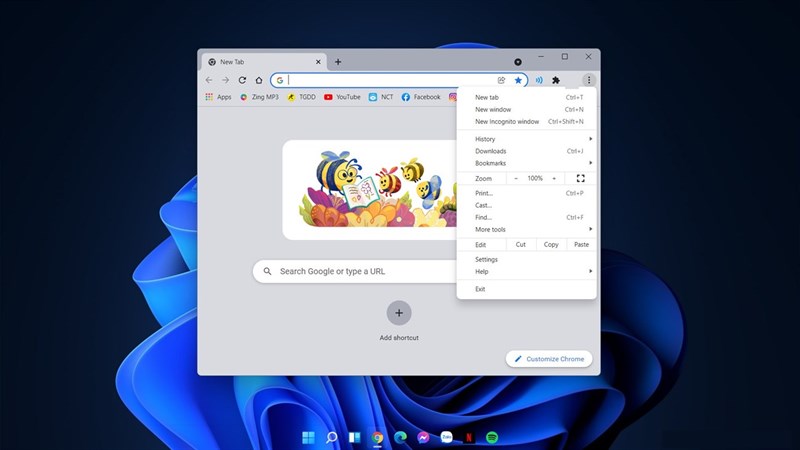The image size is (800, 450).
Task: Click Copy in Edit row
Action: pyautogui.click(x=551, y=244)
